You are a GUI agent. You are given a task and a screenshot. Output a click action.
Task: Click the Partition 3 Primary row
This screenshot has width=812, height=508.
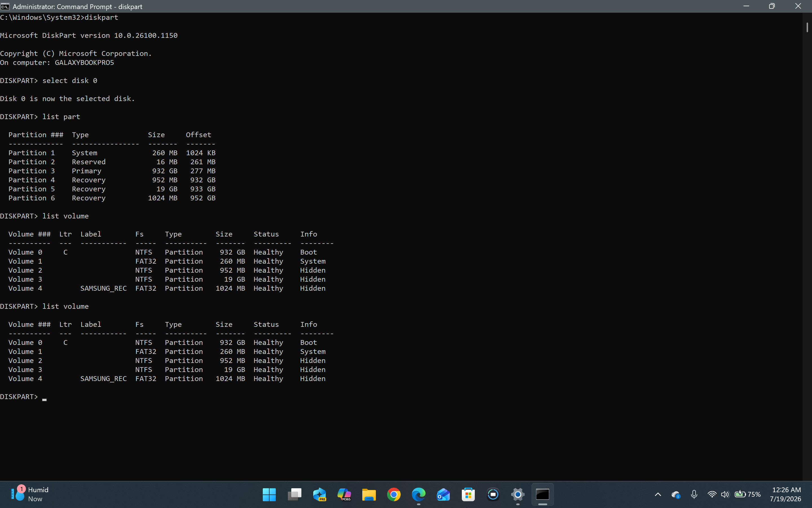(112, 171)
